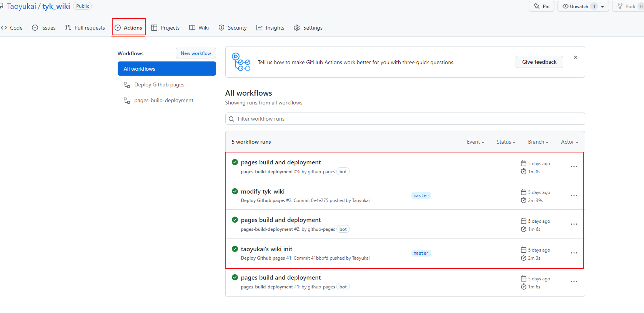Open the Actor filter dropdown
The height and width of the screenshot is (313, 644).
coord(570,142)
